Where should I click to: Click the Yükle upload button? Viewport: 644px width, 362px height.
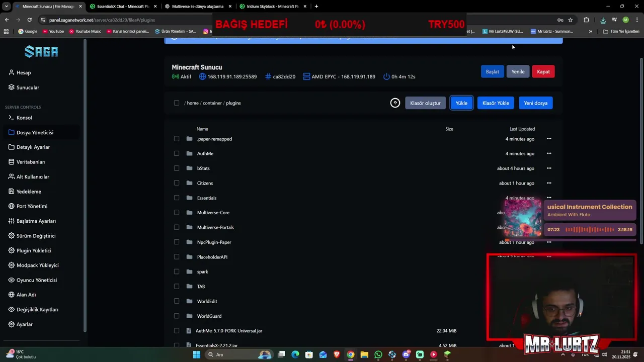461,103
